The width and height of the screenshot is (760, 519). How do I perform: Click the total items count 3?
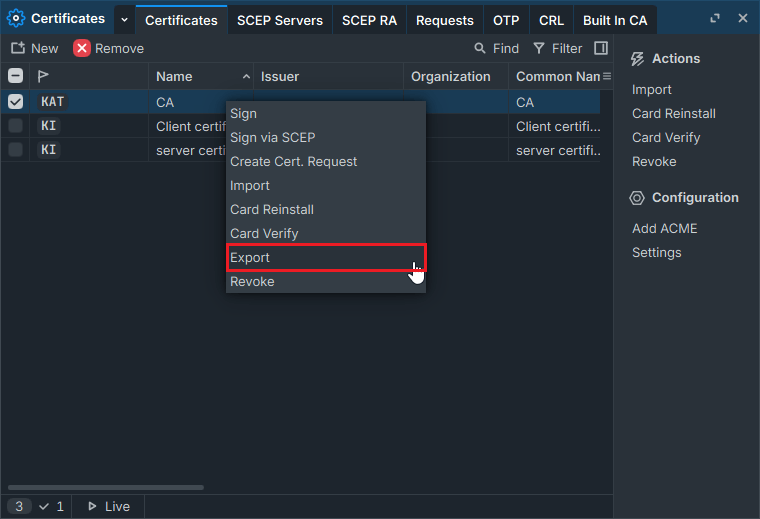click(19, 506)
